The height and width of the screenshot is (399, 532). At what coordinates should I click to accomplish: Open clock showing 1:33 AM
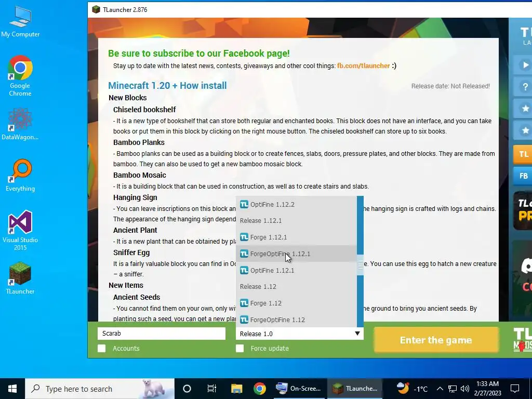[x=487, y=389]
